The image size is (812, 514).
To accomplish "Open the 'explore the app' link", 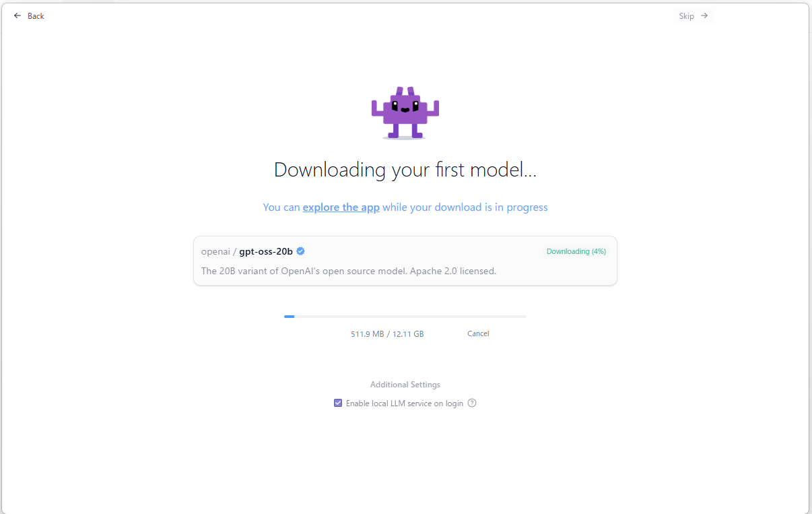I will tap(341, 207).
